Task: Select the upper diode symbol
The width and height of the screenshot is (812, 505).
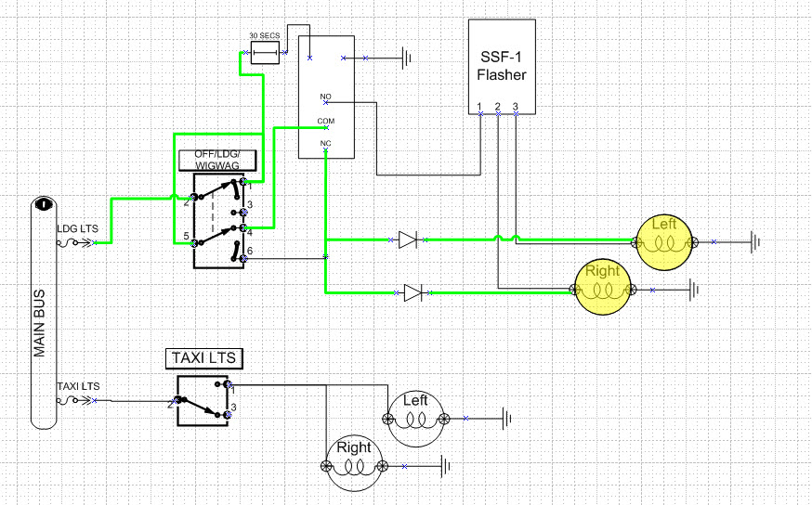Action: tap(407, 240)
